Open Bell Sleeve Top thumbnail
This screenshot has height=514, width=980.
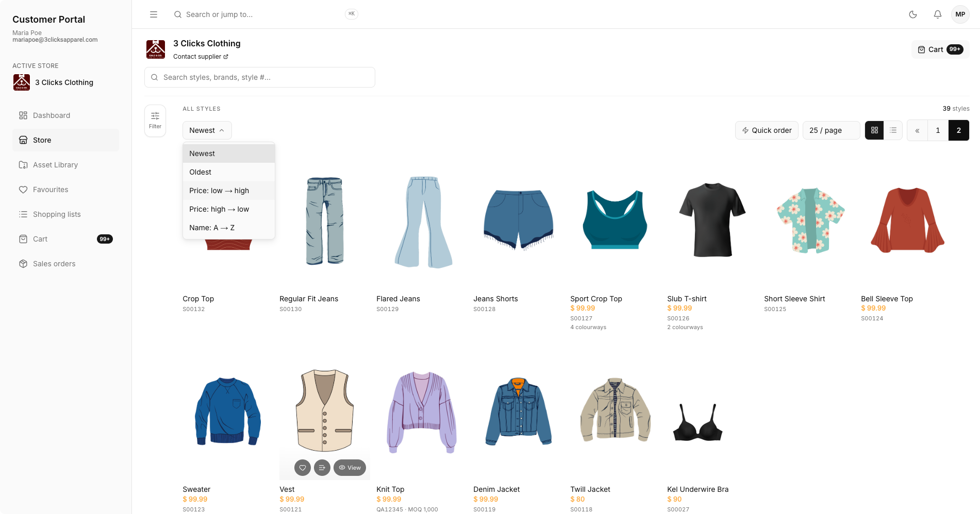907,220
